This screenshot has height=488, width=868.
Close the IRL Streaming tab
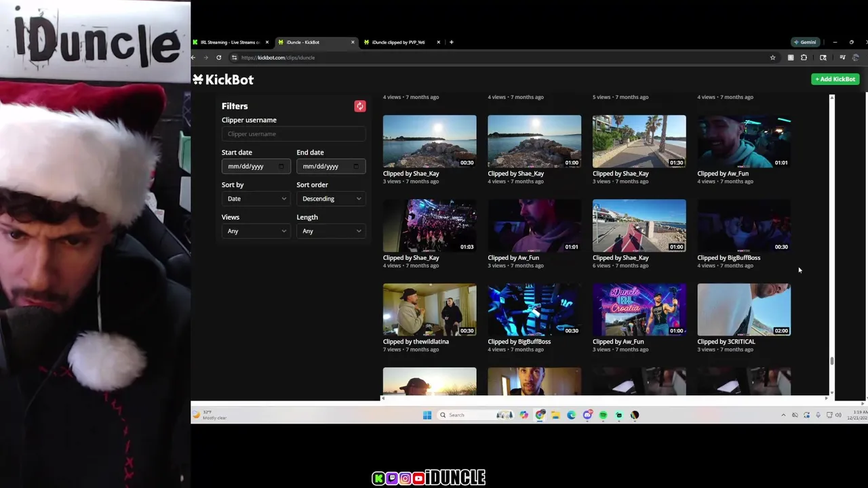(x=267, y=42)
